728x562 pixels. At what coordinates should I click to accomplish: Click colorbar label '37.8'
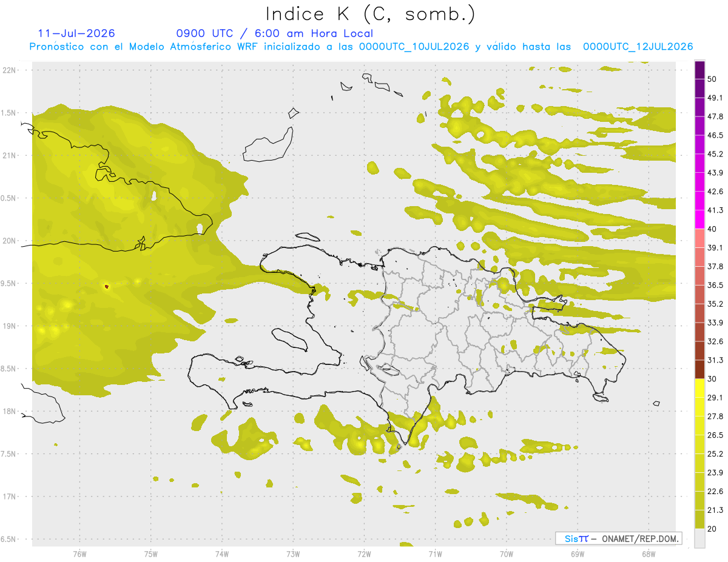point(715,266)
